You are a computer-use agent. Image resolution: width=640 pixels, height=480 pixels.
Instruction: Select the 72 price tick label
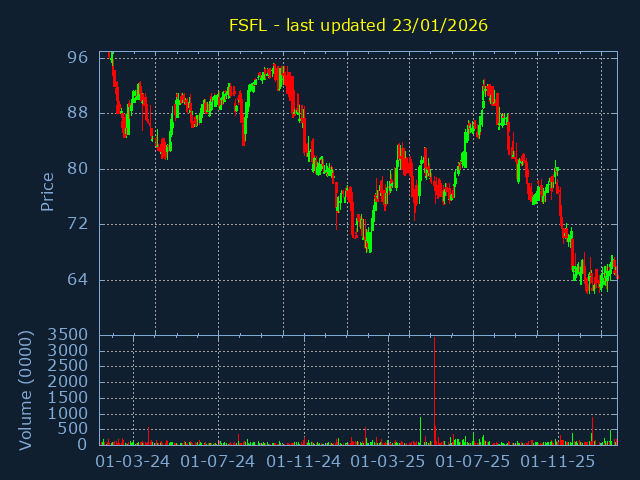(77, 224)
